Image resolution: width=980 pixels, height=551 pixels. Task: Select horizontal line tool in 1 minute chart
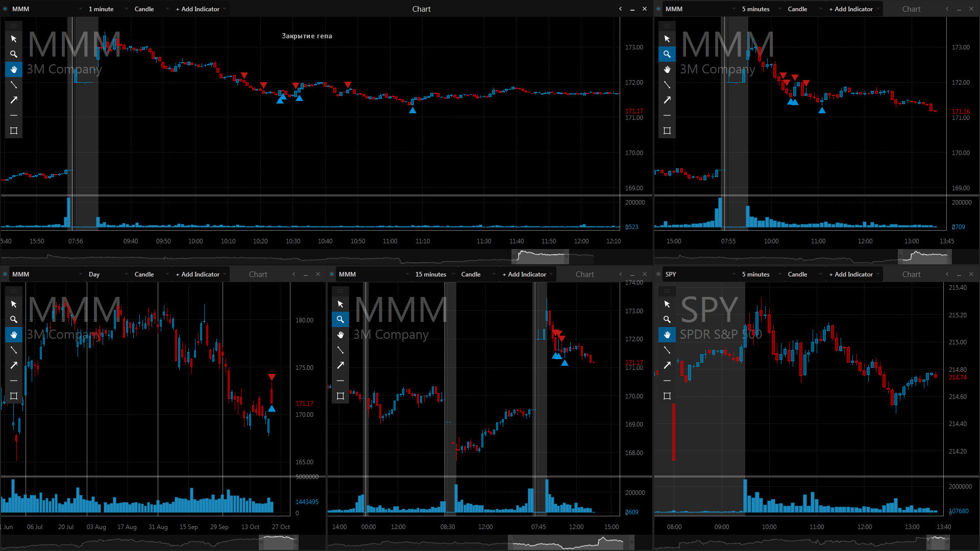click(14, 115)
